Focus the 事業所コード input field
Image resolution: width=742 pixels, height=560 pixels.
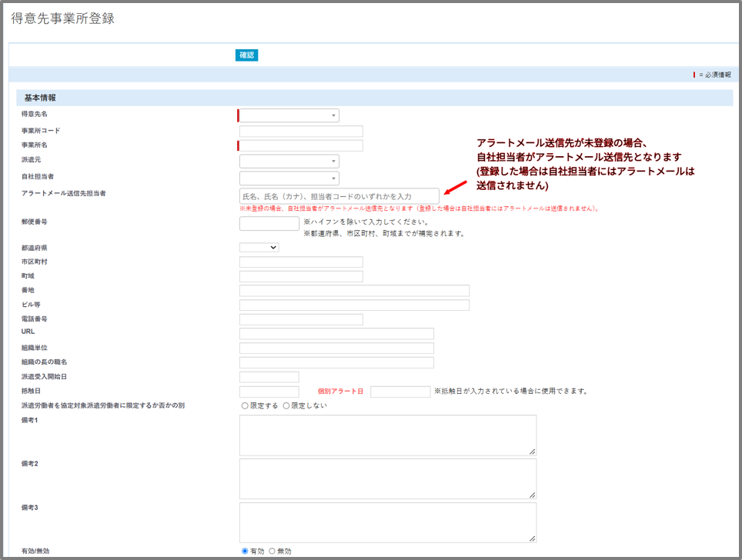coord(301,131)
